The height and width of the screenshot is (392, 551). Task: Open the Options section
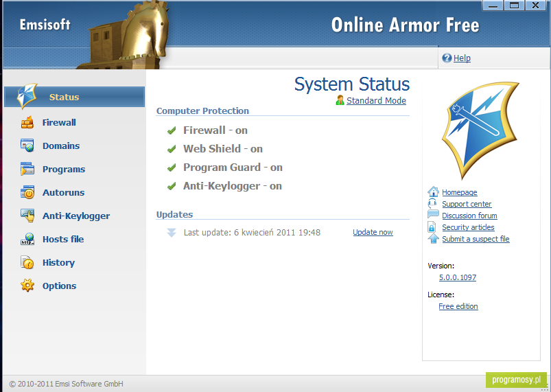[x=59, y=286]
